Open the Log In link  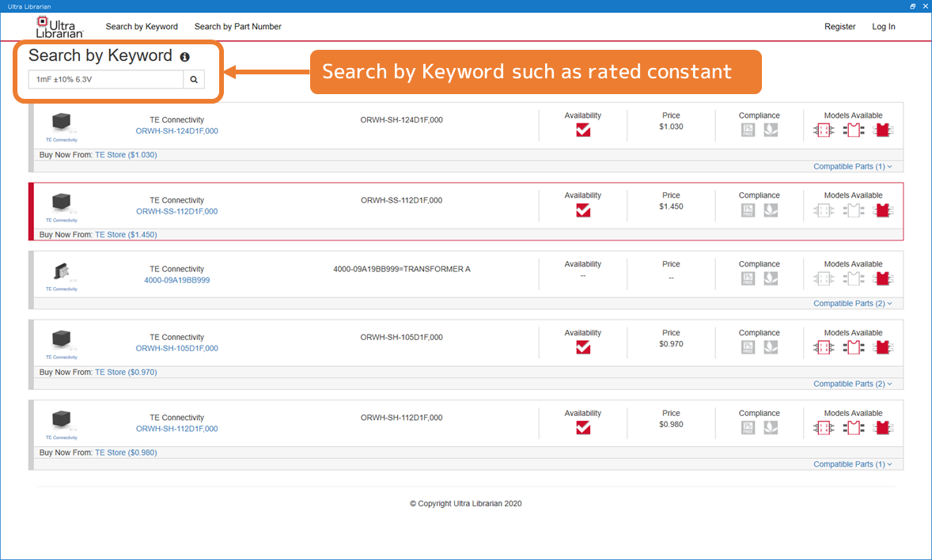(x=883, y=27)
